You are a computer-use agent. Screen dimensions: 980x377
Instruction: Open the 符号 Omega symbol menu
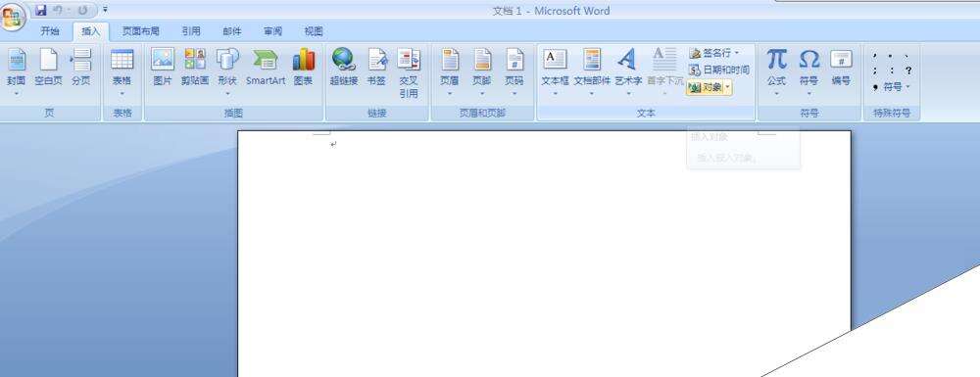tap(808, 71)
